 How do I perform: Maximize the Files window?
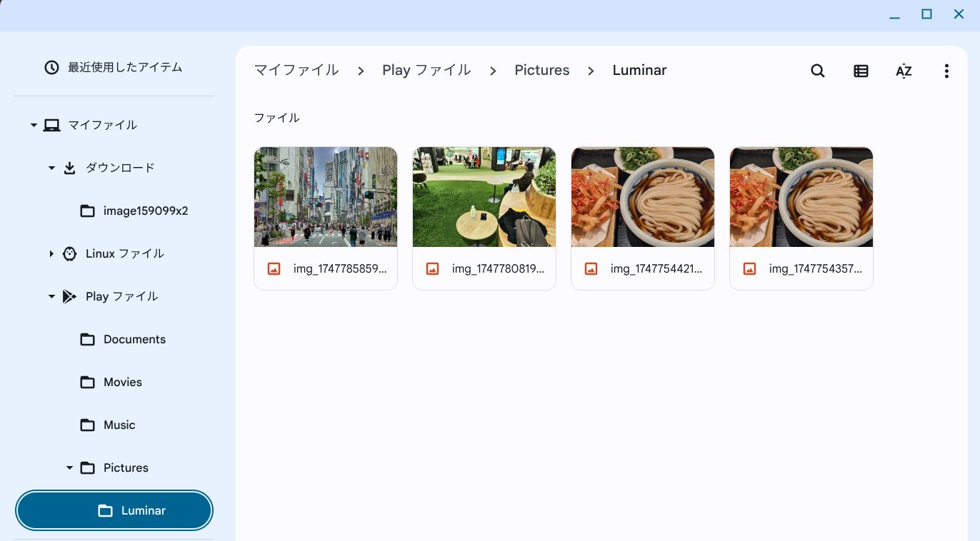926,14
